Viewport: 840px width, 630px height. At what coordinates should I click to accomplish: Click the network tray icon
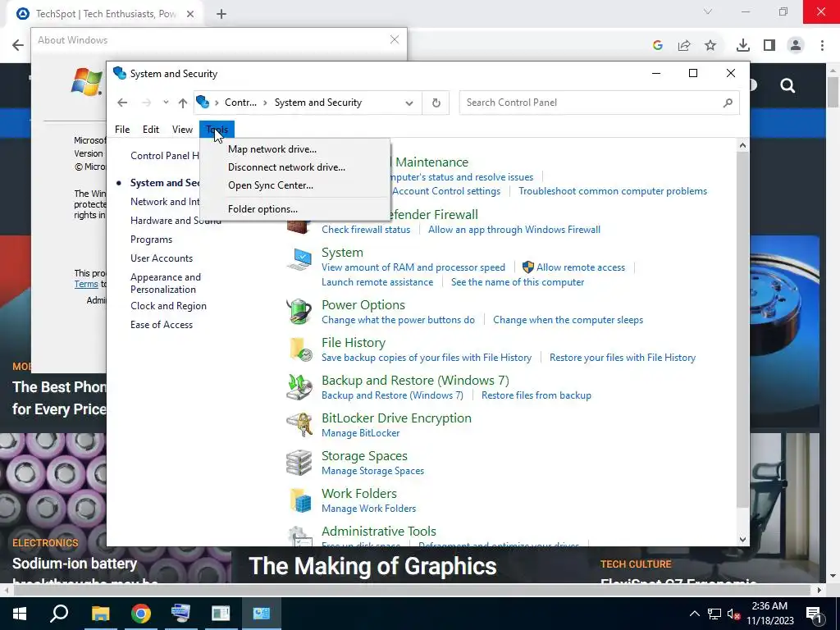[714, 614]
